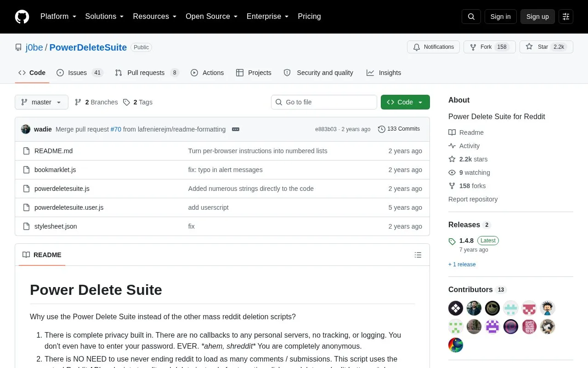Screen dimensions: 588x368
Task: Open the bookmarklet.js file
Action: 55,170
